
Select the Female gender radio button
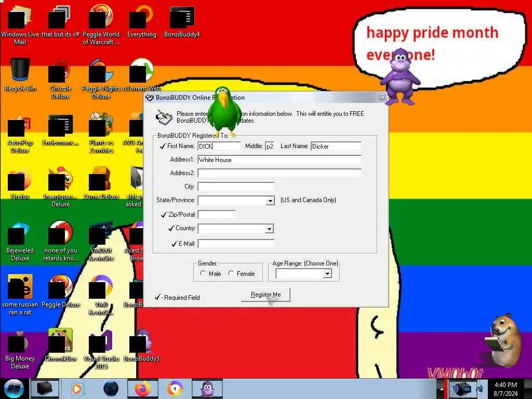point(231,273)
